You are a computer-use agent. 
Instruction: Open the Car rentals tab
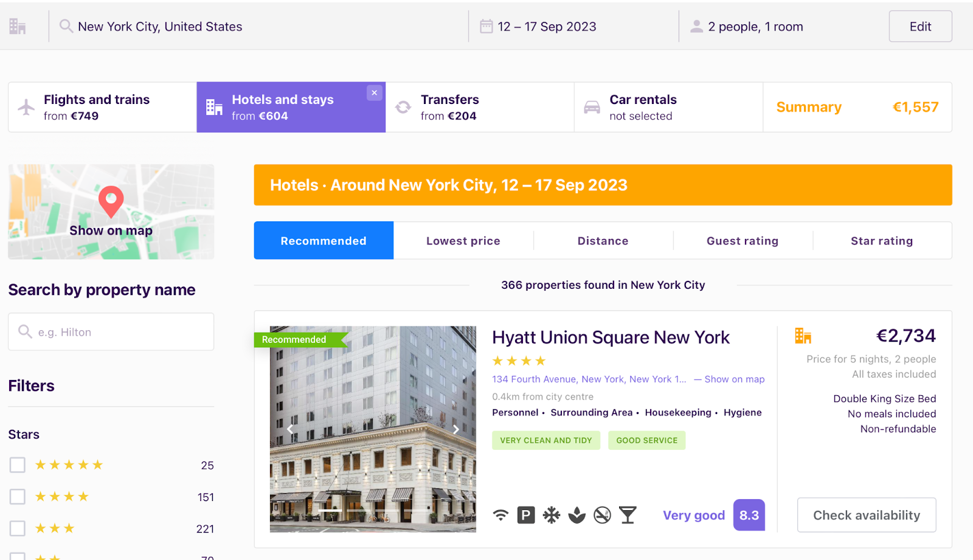(x=668, y=107)
